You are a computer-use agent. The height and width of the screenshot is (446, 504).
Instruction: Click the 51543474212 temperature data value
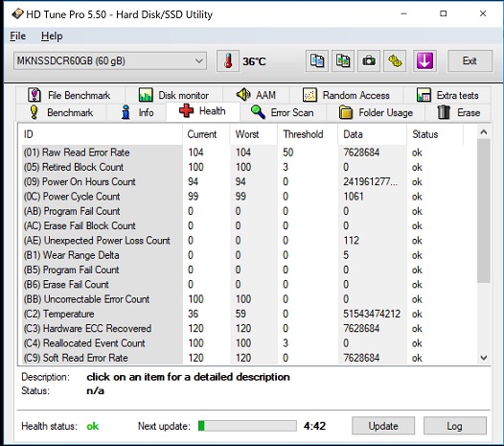coord(372,314)
